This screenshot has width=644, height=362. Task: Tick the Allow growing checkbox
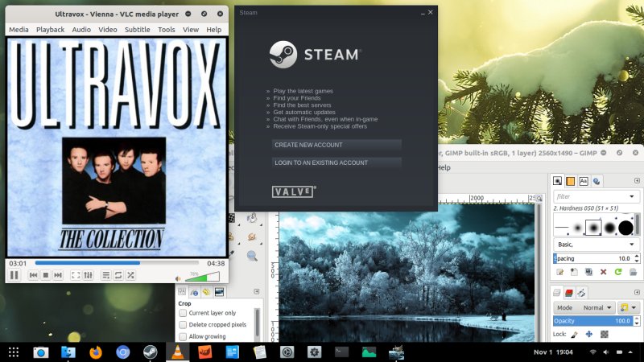pos(183,336)
